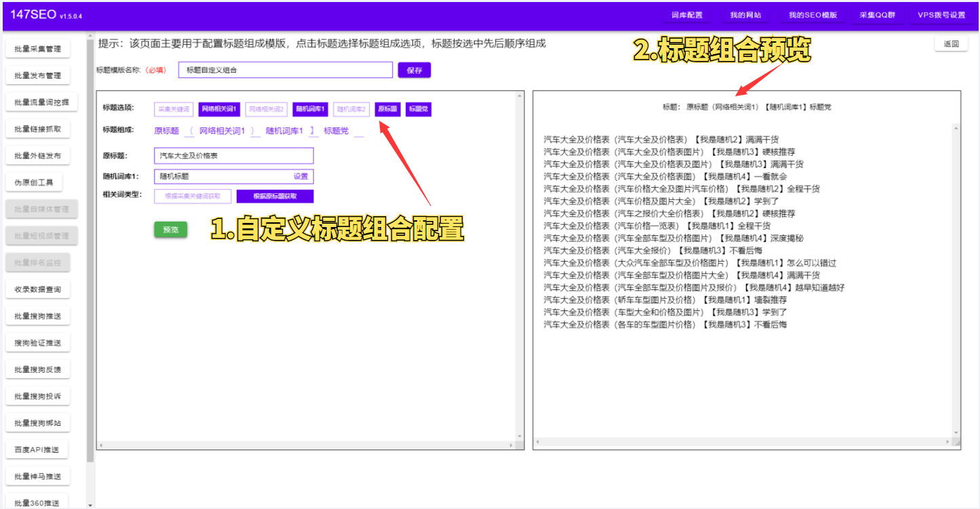
Task: Open 批量搜狗推送 in the sidebar
Action: coord(37,317)
